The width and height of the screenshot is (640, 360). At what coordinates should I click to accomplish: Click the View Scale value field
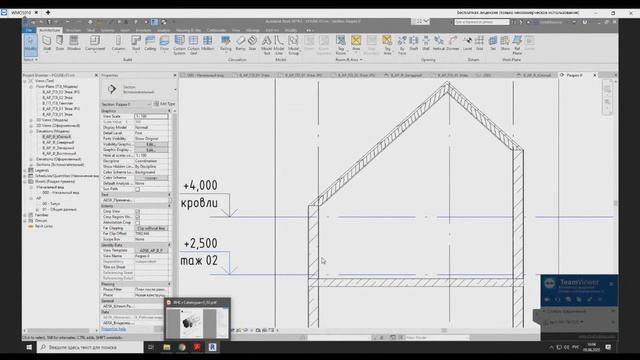tap(151, 116)
